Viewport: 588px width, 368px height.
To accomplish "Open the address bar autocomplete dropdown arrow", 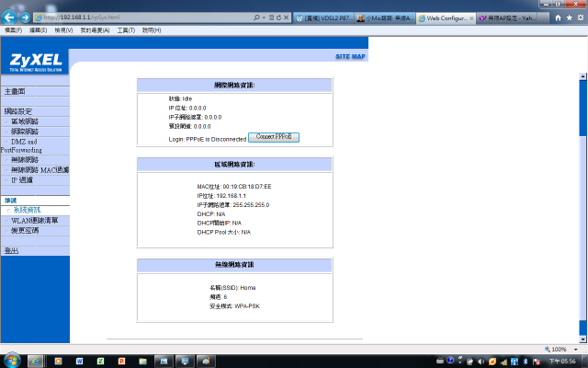I will pyautogui.click(x=264, y=17).
